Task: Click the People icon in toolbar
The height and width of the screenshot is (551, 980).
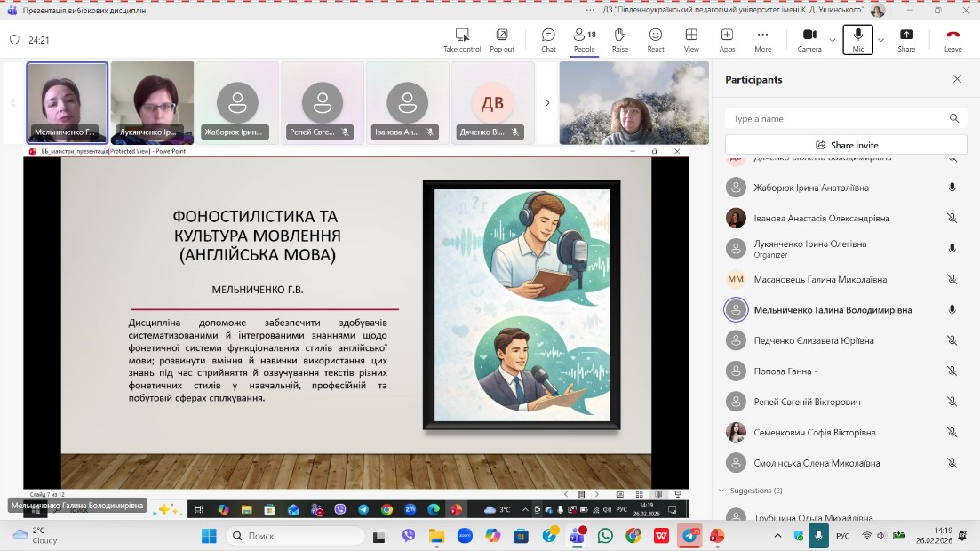Action: click(x=584, y=39)
